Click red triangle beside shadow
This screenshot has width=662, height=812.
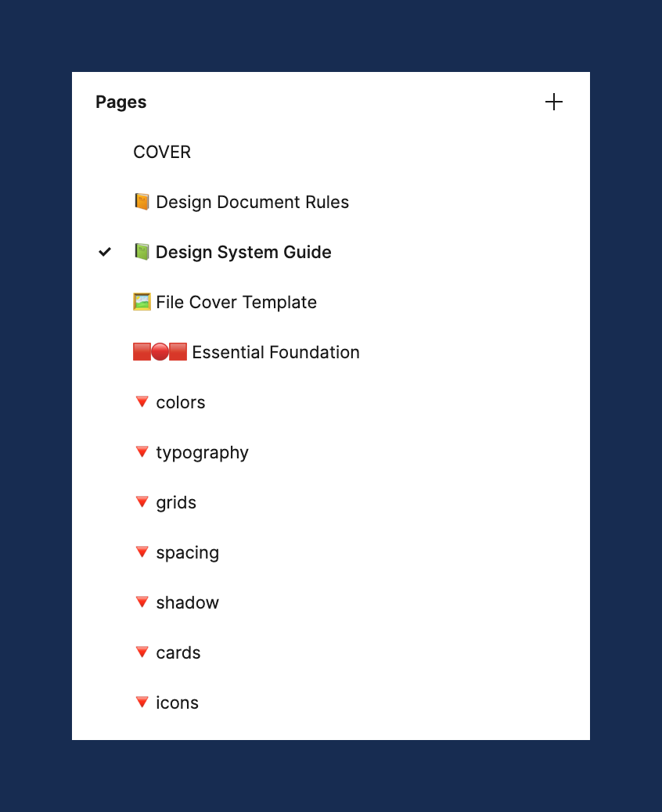[142, 602]
